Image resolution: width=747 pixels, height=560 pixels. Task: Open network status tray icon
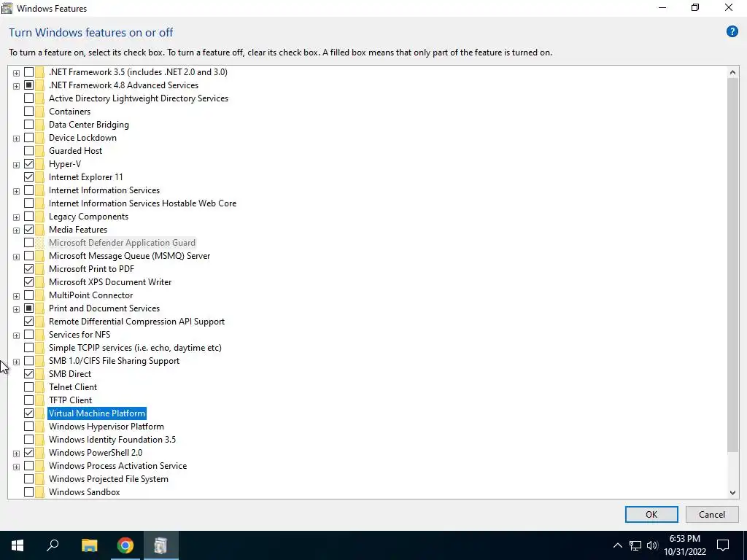(x=635, y=545)
